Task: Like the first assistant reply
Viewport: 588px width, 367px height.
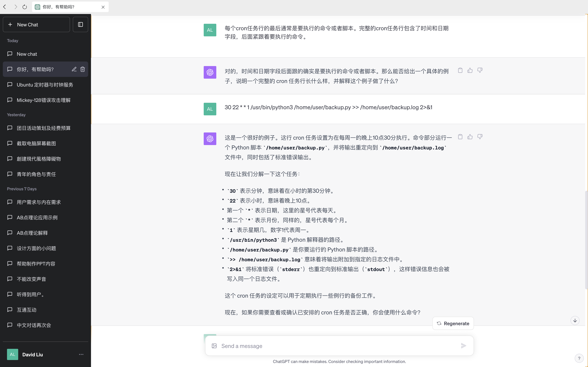Action: (x=470, y=70)
